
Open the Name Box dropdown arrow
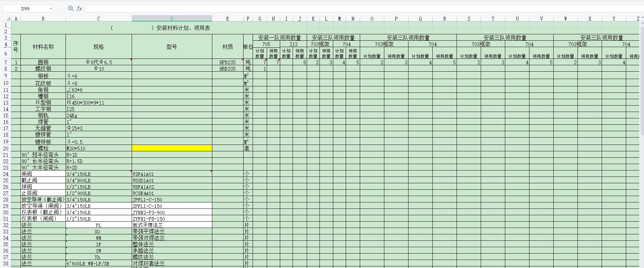coord(51,9)
